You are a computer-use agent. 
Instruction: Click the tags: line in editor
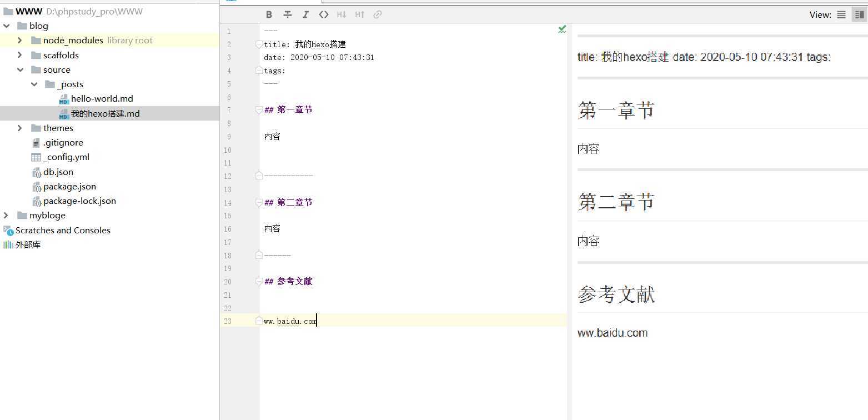(274, 71)
